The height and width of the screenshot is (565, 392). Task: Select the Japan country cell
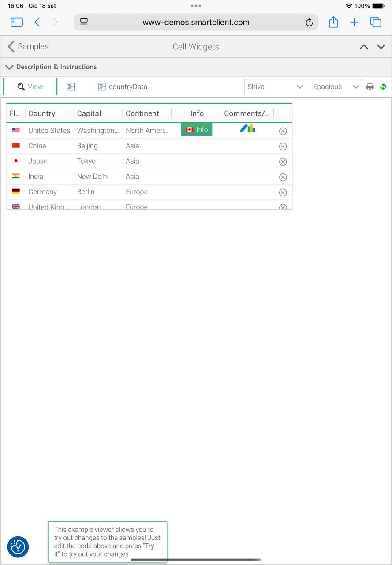[49, 161]
